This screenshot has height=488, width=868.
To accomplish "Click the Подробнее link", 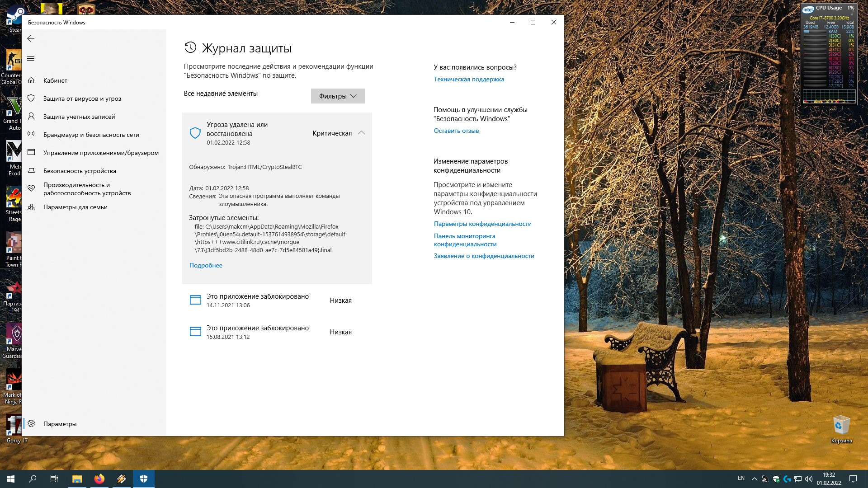I will (x=206, y=265).
